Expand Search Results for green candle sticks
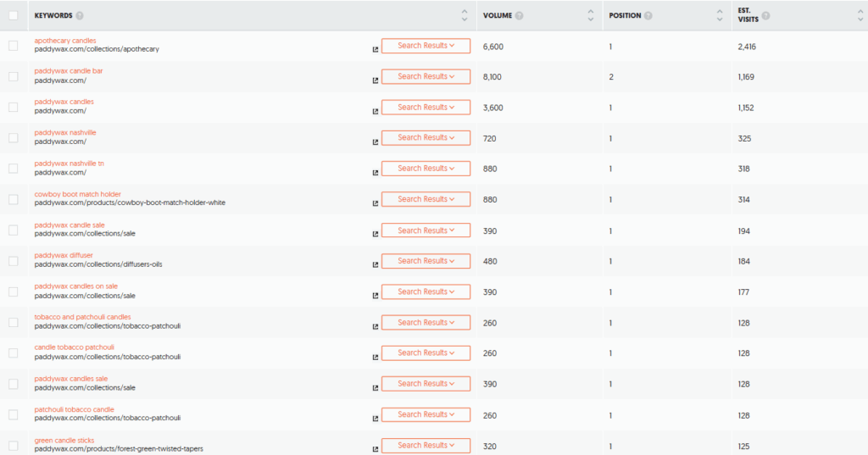The height and width of the screenshot is (455, 868). pos(426,446)
